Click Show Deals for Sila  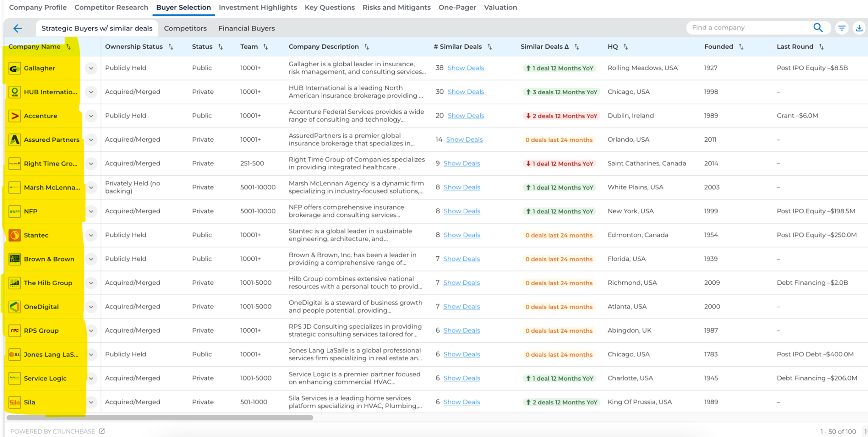coord(462,402)
